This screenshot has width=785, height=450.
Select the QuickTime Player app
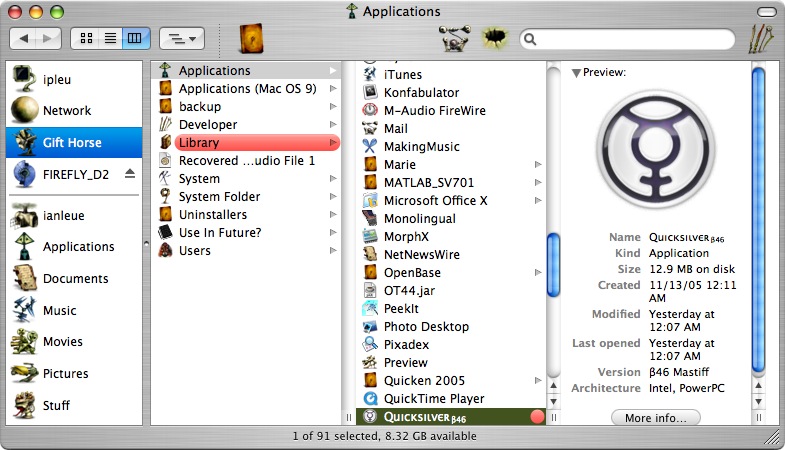451,399
